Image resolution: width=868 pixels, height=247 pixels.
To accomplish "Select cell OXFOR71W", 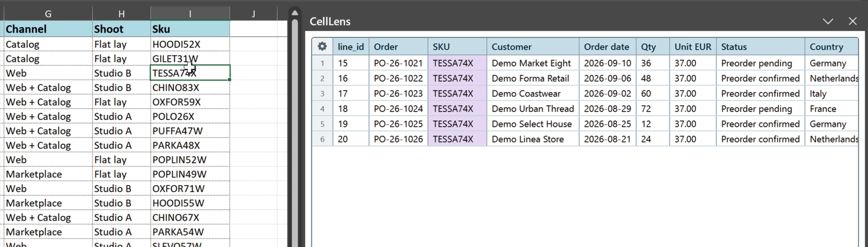I will [x=190, y=189].
